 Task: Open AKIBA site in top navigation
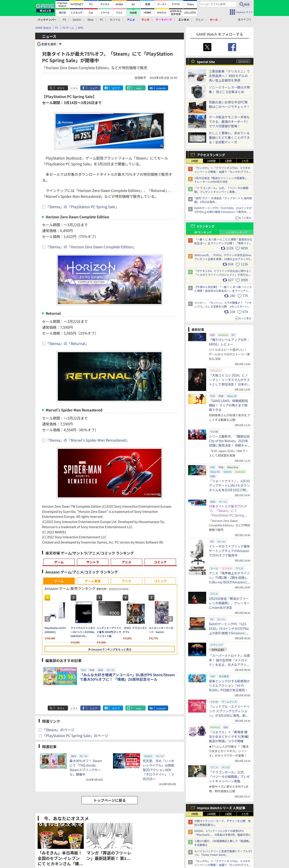click(119, 4)
